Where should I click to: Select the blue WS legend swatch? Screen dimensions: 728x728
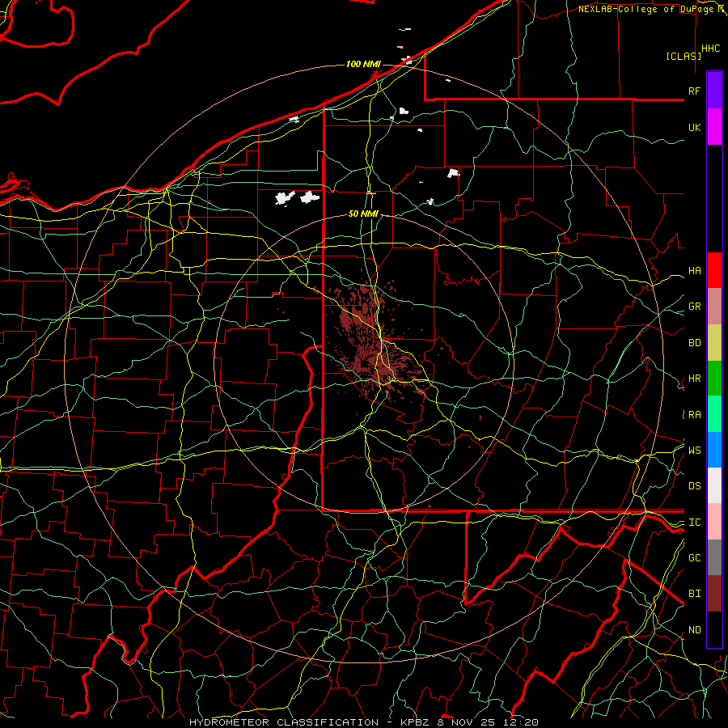714,450
